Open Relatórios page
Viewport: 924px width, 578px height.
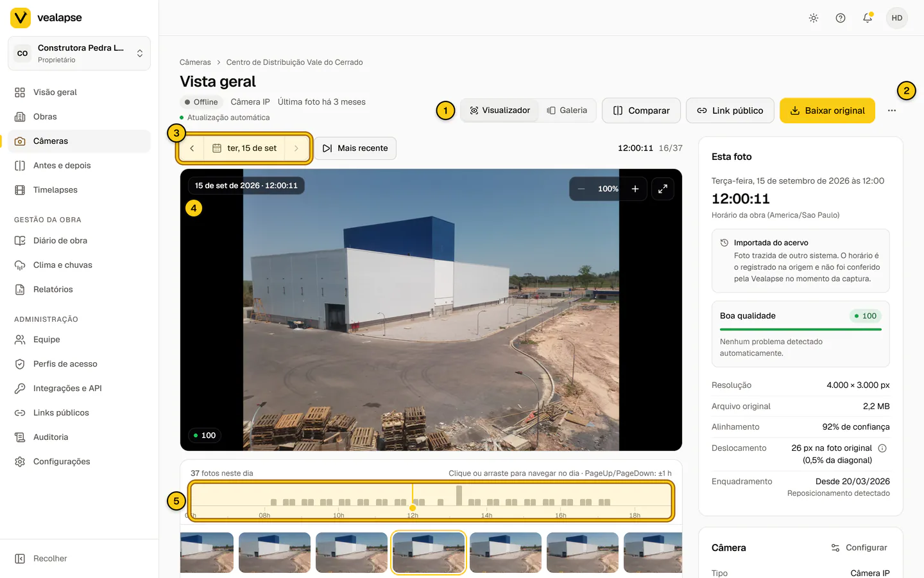tap(79, 290)
